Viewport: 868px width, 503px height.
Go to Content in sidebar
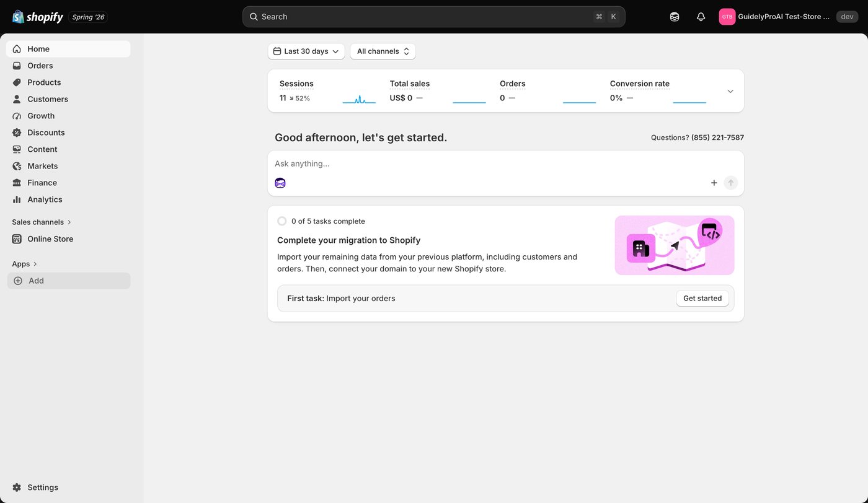68,149
